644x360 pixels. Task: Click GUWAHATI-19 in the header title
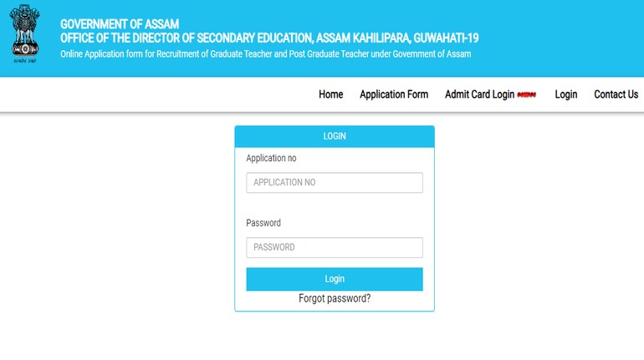[x=446, y=38]
